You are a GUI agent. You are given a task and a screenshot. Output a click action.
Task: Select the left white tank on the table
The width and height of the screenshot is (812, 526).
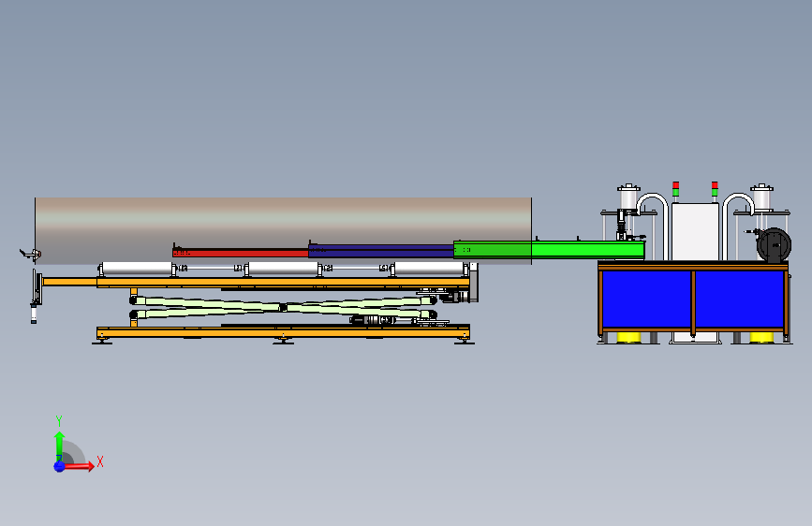(628, 198)
